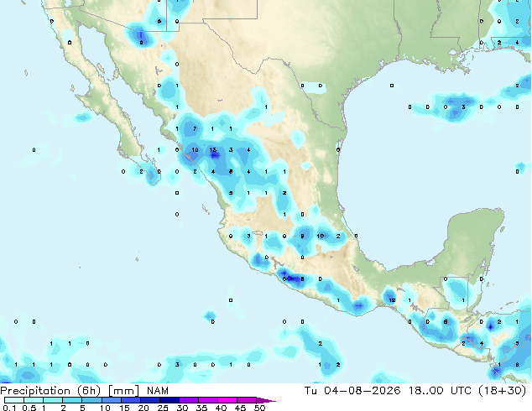Pick the 45–50 mm legend color box
This screenshot has width=532, height=411.
[x=247, y=400]
